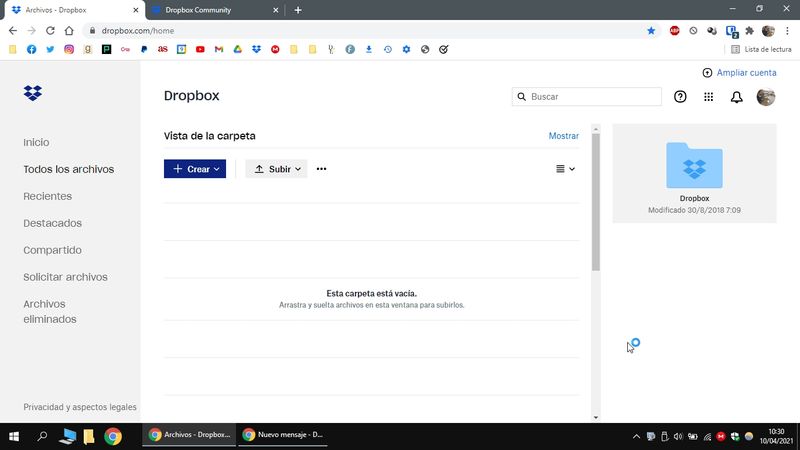This screenshot has height=450, width=800.
Task: Click the bookmark star in address bar
Action: coord(651,31)
